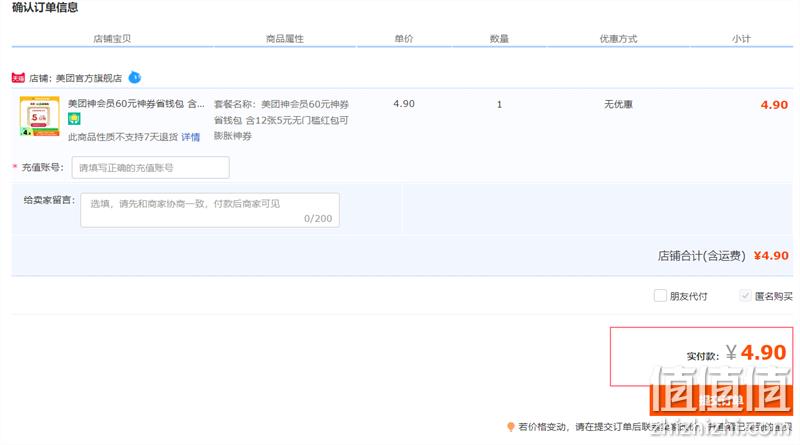Click the 无优惠 discount text

618,104
